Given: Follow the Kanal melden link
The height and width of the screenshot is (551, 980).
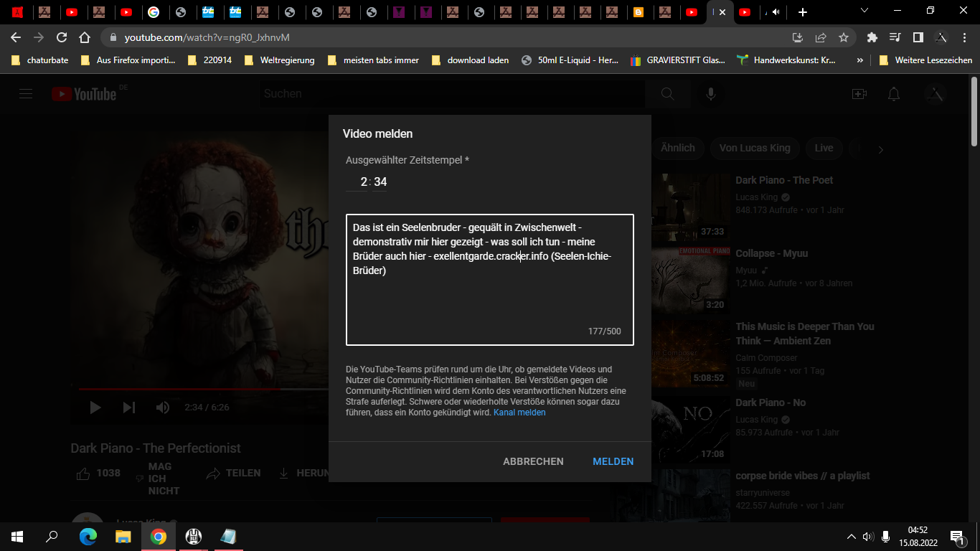Looking at the screenshot, I should 519,413.
